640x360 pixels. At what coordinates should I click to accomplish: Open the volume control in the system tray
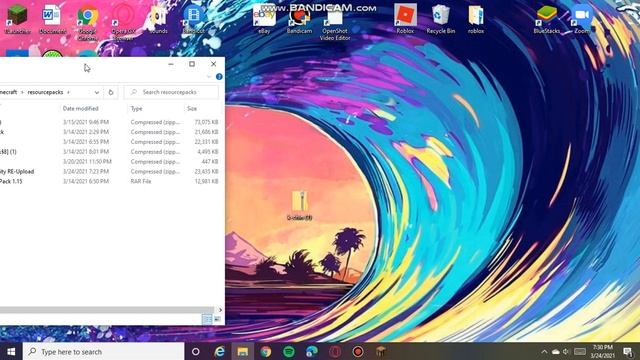[x=566, y=351]
